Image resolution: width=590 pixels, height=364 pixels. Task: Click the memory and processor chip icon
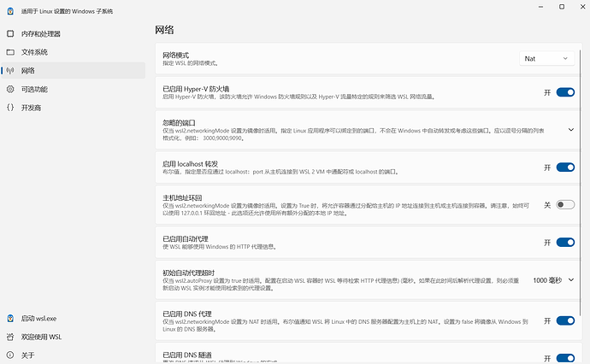[x=10, y=34]
